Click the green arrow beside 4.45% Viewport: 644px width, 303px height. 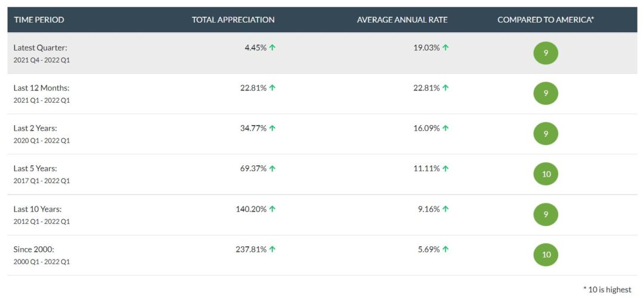click(x=272, y=48)
